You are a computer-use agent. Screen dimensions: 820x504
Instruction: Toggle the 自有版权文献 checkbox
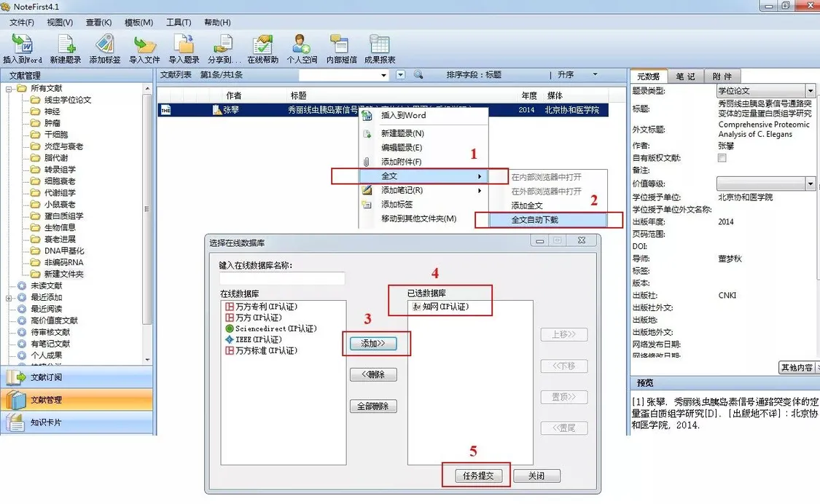click(722, 158)
